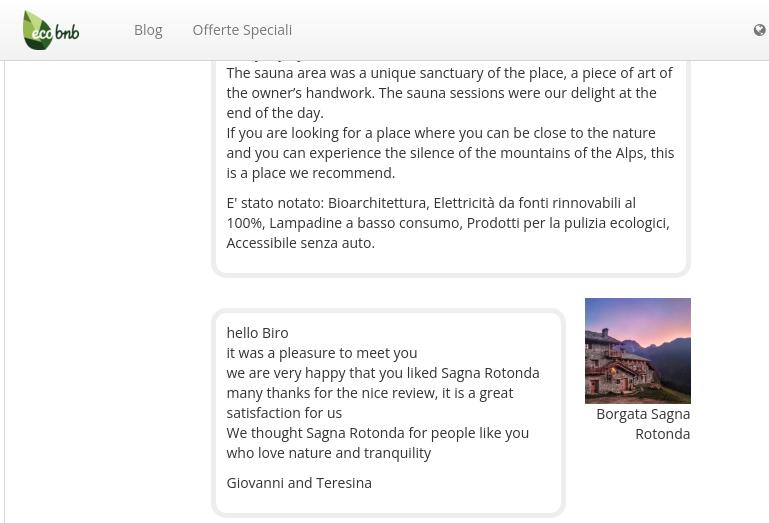Open the Blog menu item
This screenshot has width=769, height=523.
pyautogui.click(x=148, y=30)
